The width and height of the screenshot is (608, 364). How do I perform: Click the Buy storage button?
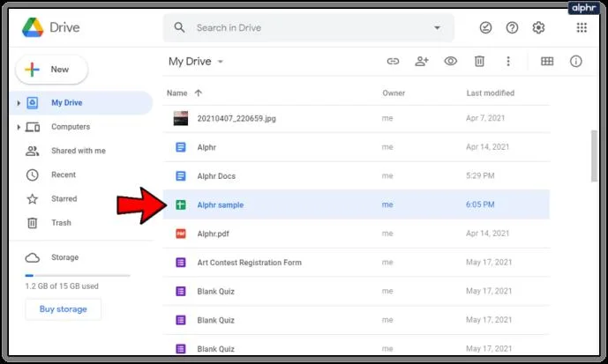64,309
